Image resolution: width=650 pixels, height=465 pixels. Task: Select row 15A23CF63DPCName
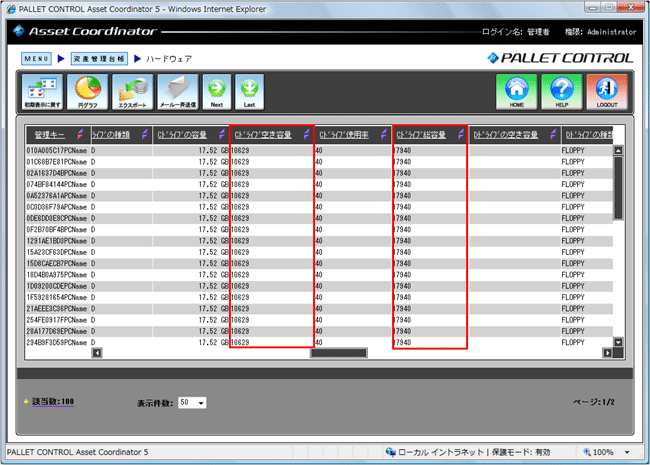click(x=319, y=252)
